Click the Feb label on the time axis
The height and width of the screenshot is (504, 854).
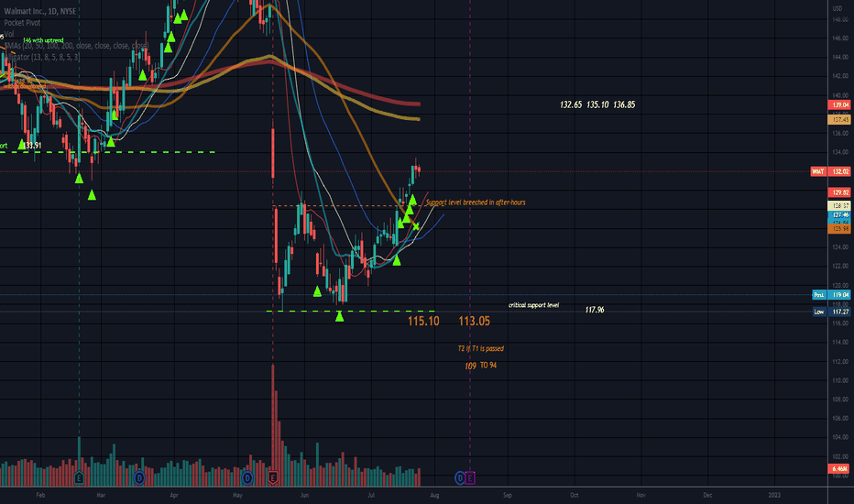point(40,495)
